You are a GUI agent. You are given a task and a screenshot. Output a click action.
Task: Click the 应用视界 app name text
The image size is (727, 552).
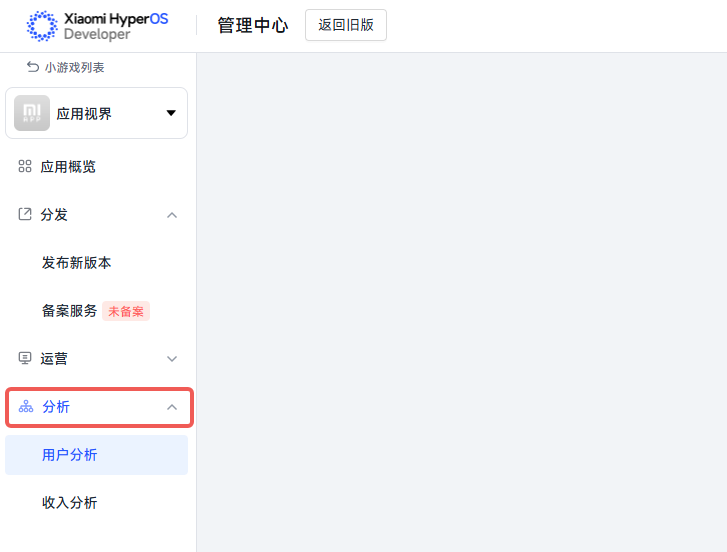[x=84, y=114]
